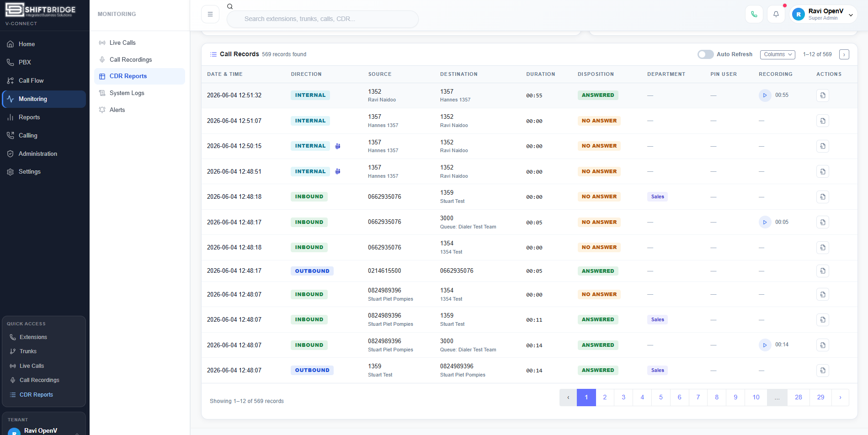
Task: Click the INTERNAL badge on the 12:51:07 row
Action: 310,121
